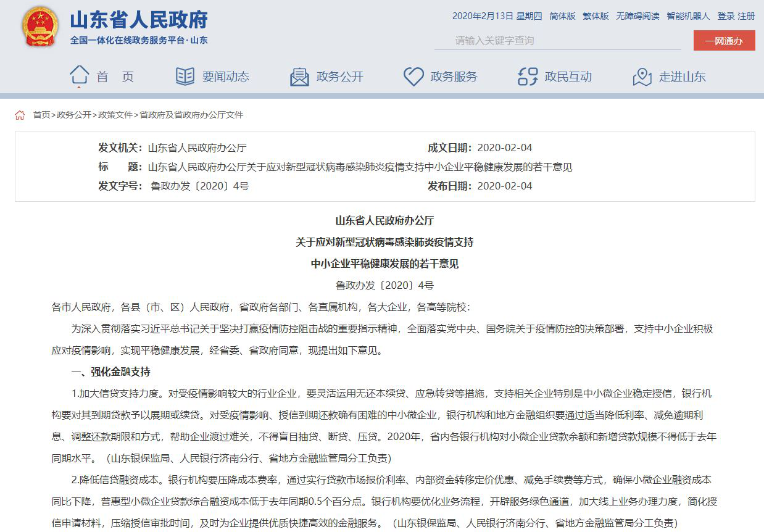Screen dimensions: 764x532
Task: Open the 政务公开 navigation item
Action: [x=340, y=77]
